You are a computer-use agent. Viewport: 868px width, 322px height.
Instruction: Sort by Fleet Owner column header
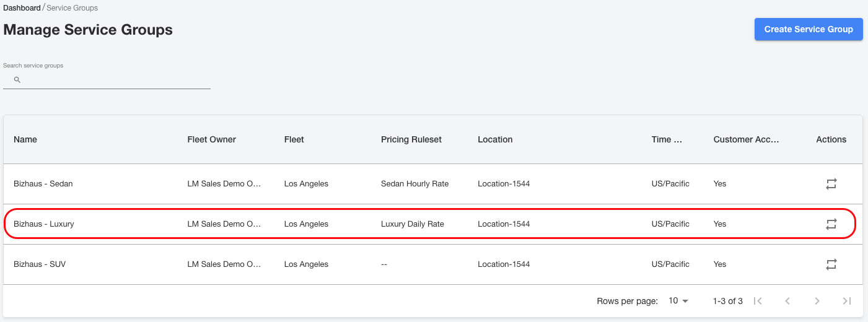click(212, 139)
